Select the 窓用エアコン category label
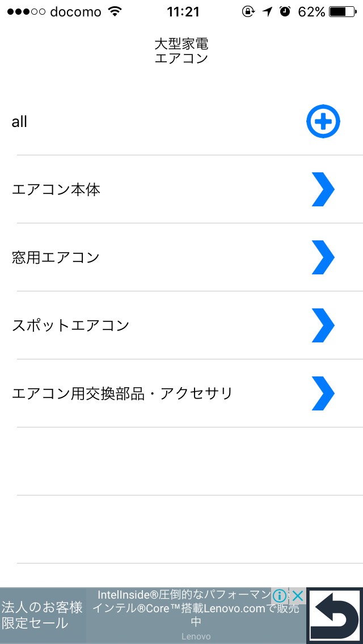Screen dimensions: 363x644 (56, 257)
